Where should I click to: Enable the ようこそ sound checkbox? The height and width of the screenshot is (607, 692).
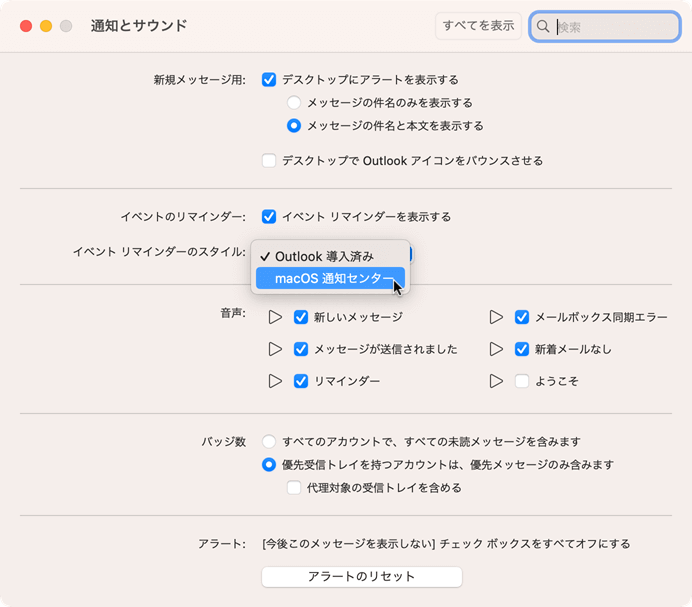coord(522,381)
